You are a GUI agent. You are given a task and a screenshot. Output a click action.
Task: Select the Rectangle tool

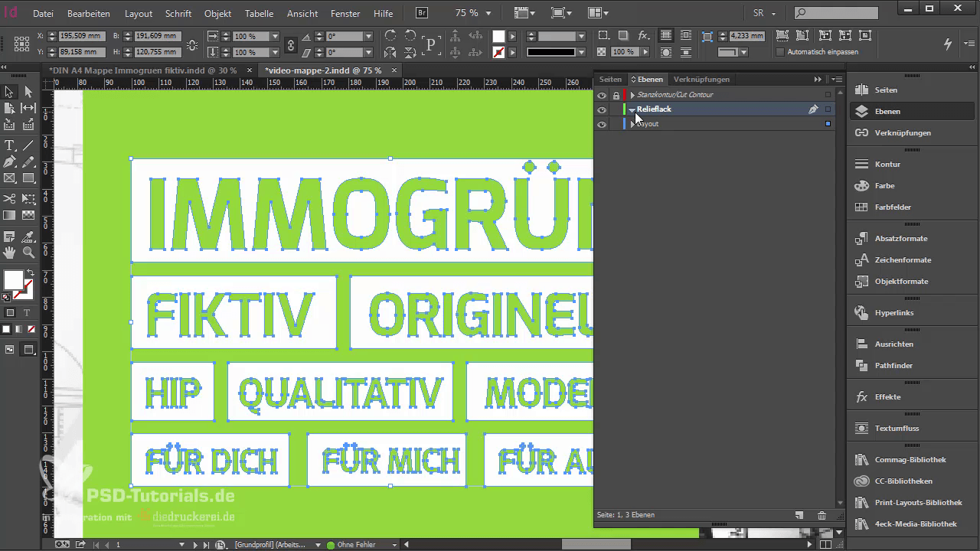click(x=28, y=178)
